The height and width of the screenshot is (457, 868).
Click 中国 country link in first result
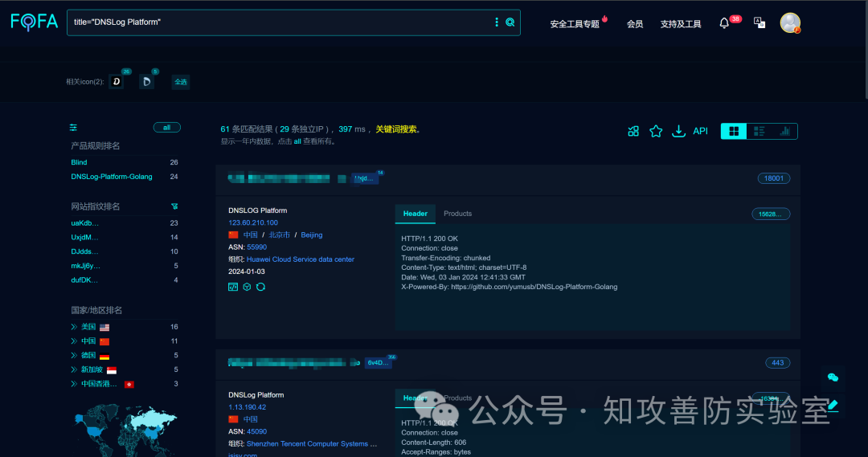[250, 235]
